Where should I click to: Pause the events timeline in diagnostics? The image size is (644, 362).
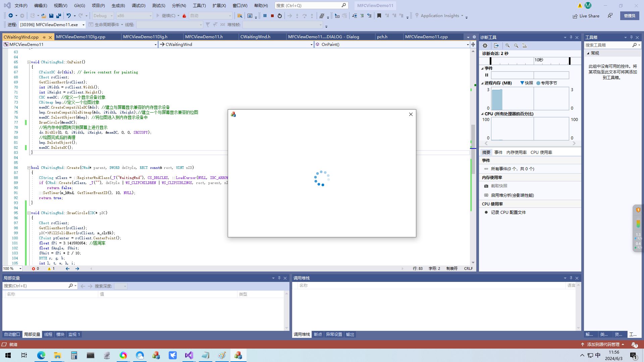pos(487,75)
